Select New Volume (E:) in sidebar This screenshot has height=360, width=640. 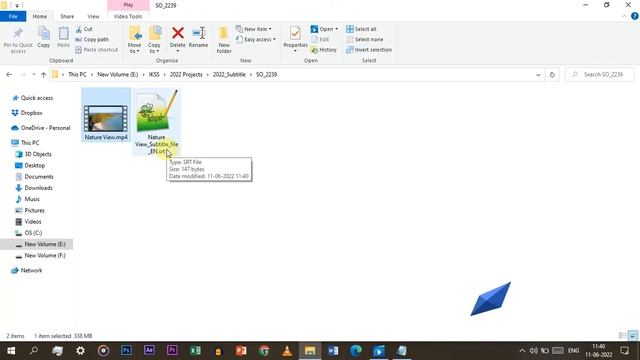(x=37, y=244)
